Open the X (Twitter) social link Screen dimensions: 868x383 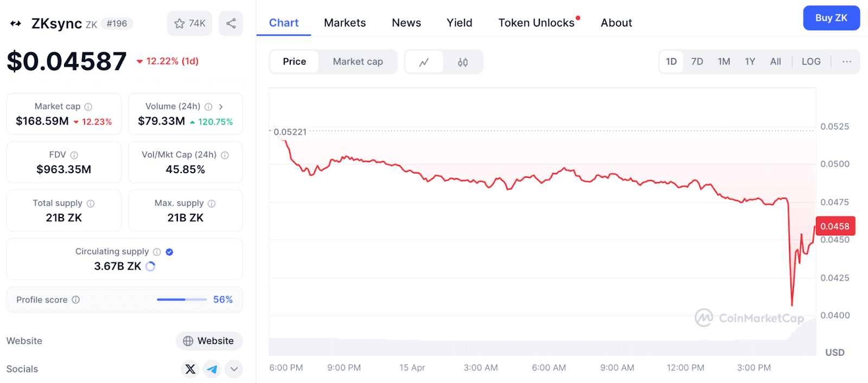pyautogui.click(x=190, y=369)
